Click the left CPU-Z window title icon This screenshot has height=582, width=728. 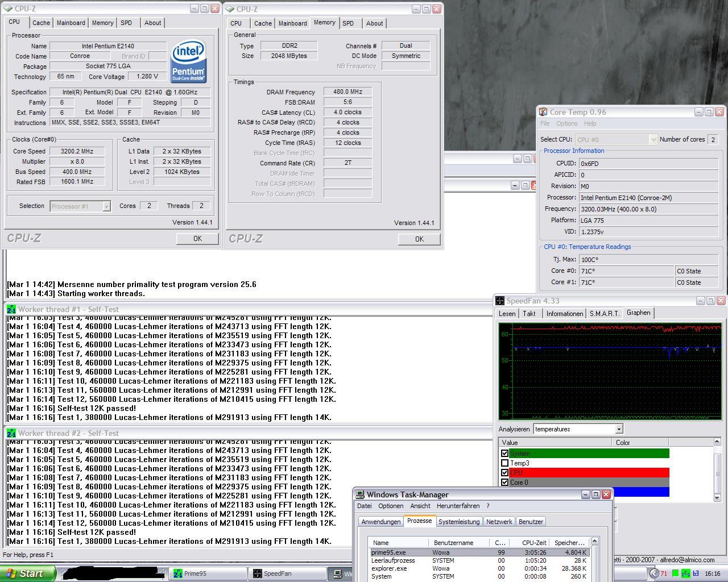click(x=9, y=9)
